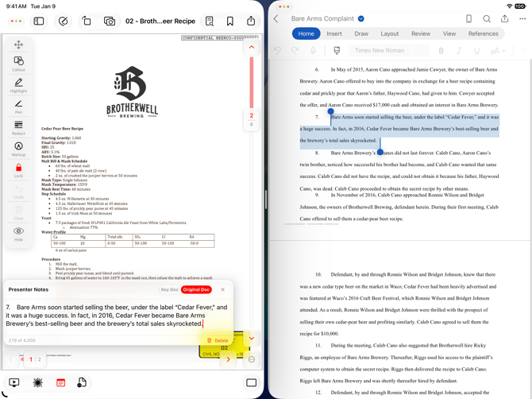Switch the layout with the rectangle icon
The height and width of the screenshot is (399, 532).
251,382
